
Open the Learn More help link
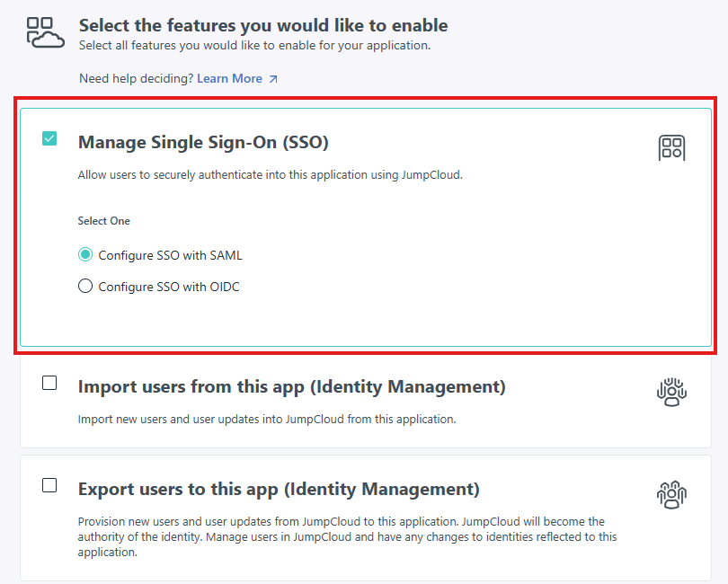(x=229, y=79)
